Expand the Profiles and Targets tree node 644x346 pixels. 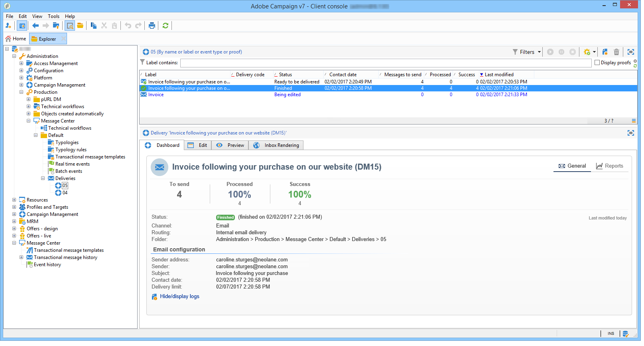(14, 207)
